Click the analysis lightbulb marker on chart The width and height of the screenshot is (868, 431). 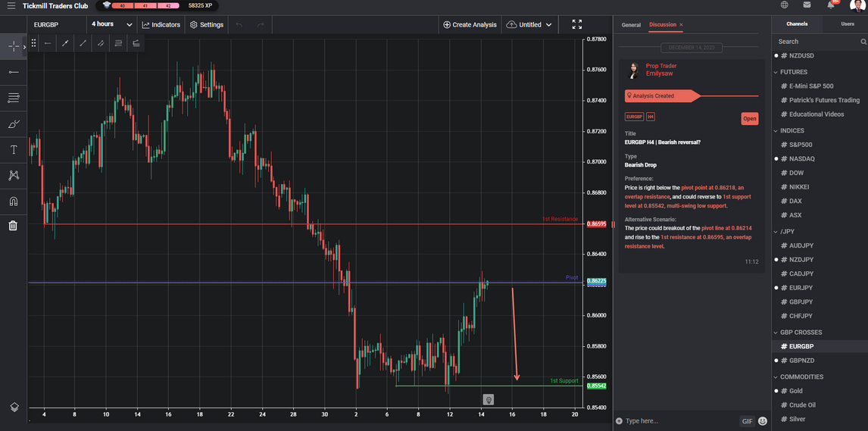point(489,399)
